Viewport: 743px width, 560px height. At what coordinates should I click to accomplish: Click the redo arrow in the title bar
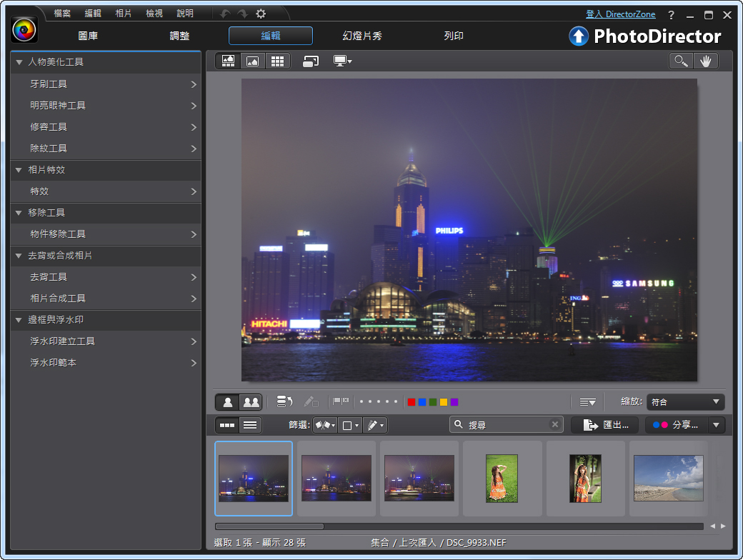[x=243, y=14]
